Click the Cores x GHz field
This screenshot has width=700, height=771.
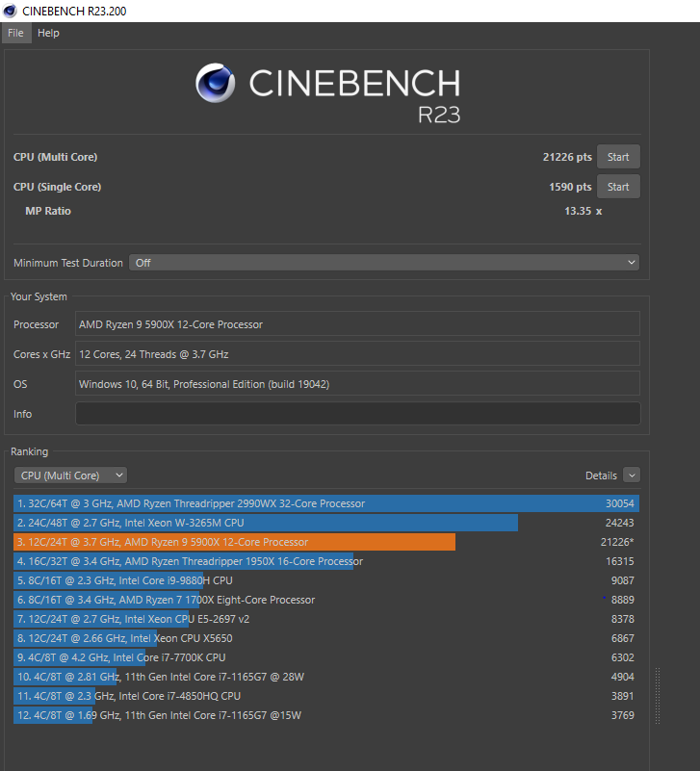point(357,354)
